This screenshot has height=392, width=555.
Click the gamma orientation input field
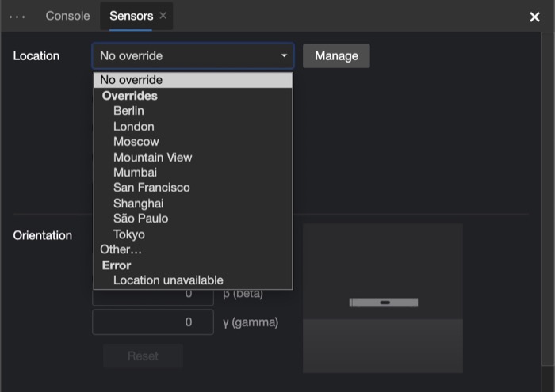[x=153, y=322]
